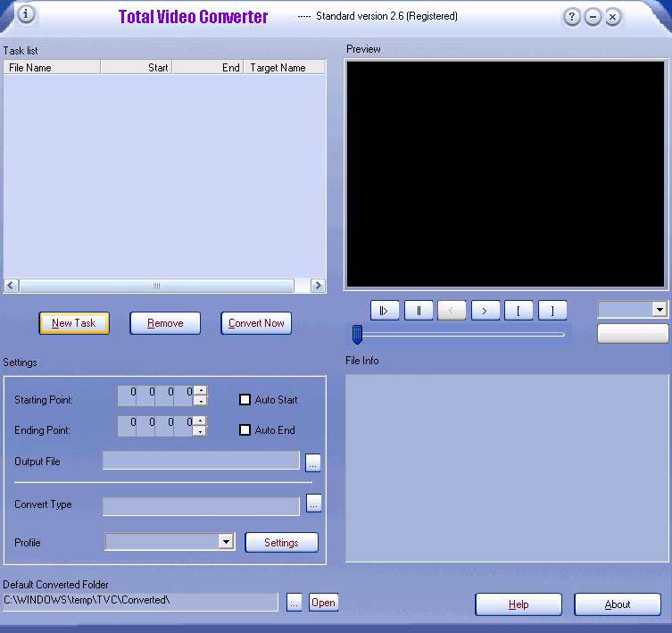
Task: Open the About button
Action: coord(618,604)
